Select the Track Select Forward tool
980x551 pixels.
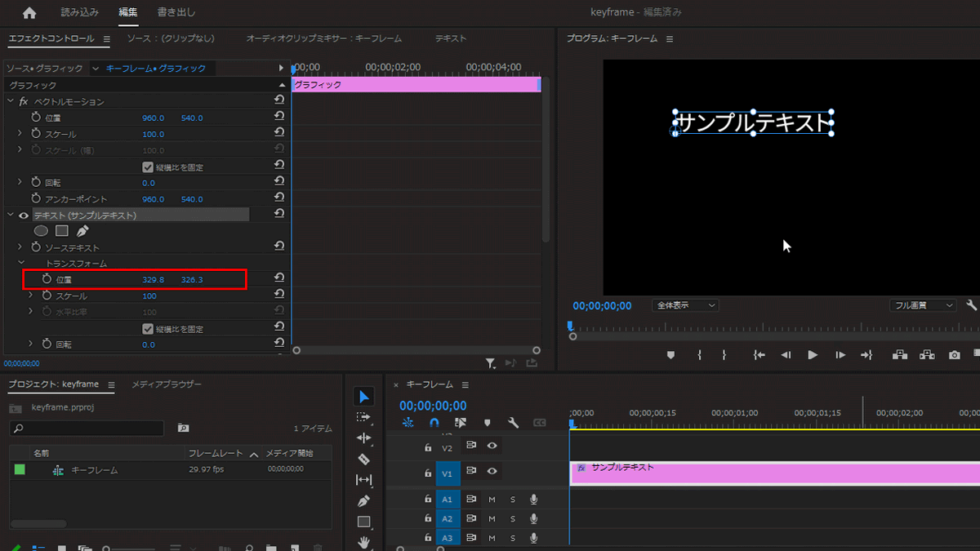(364, 417)
